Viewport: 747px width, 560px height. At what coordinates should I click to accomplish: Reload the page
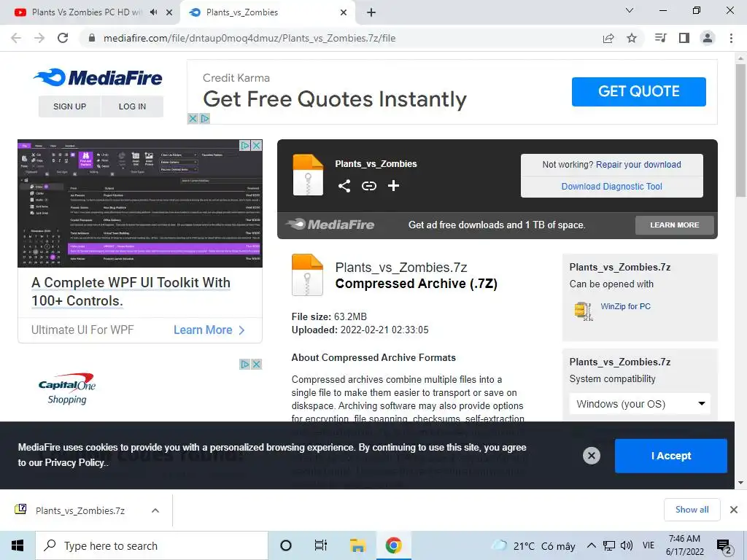point(63,38)
